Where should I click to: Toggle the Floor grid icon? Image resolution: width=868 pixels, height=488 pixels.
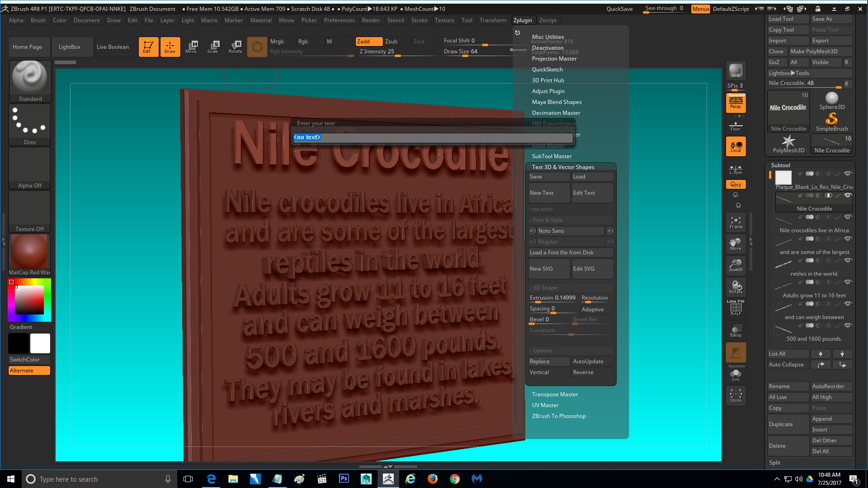click(x=736, y=126)
